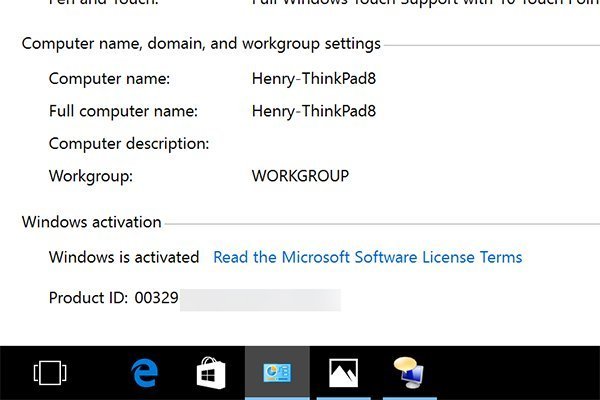
Task: Open the Photos app taskbar icon
Action: pyautogui.click(x=343, y=373)
